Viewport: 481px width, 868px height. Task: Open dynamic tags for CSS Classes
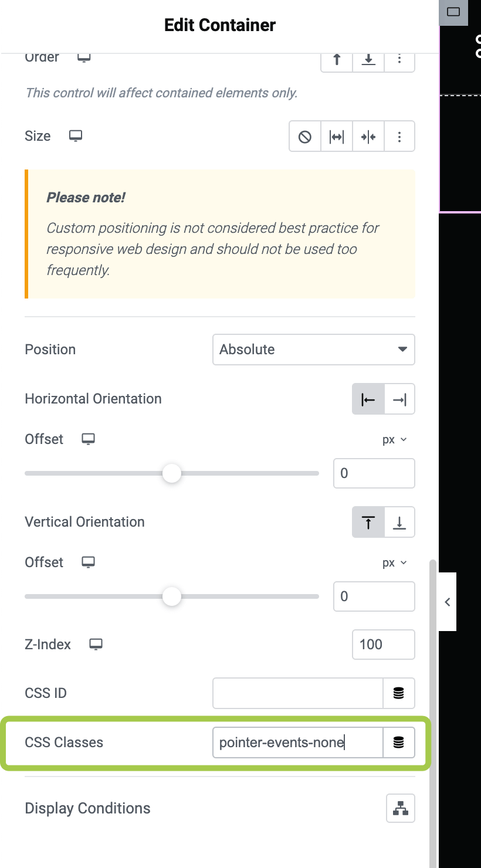399,742
